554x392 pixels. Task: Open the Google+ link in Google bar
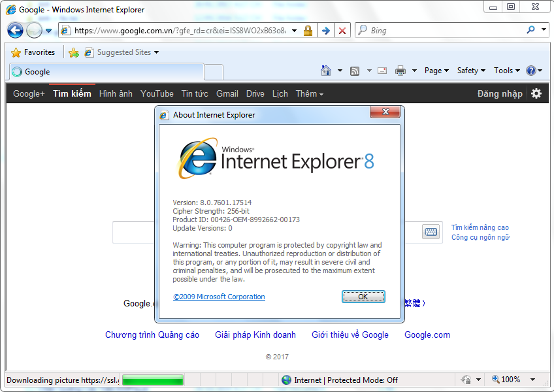(x=29, y=93)
